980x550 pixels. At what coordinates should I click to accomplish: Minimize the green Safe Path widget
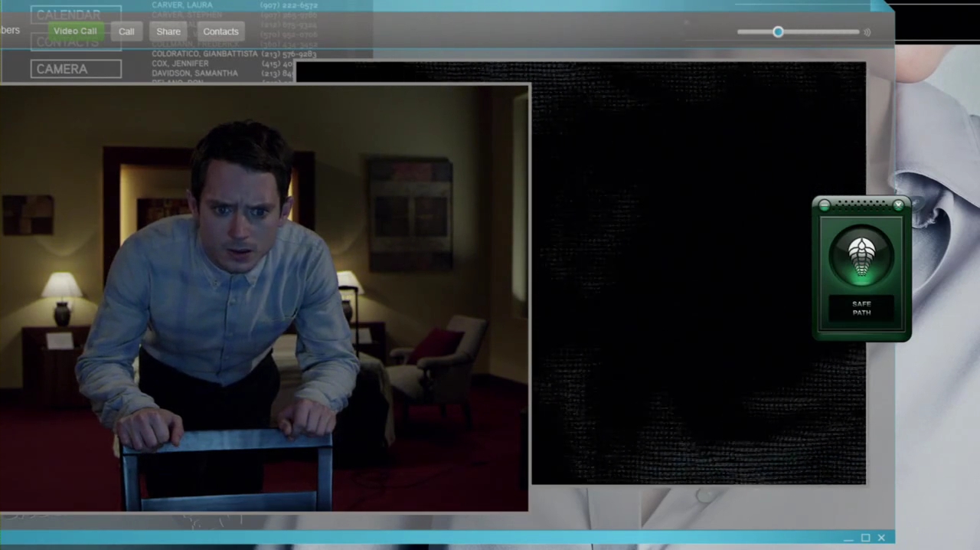[x=825, y=205]
